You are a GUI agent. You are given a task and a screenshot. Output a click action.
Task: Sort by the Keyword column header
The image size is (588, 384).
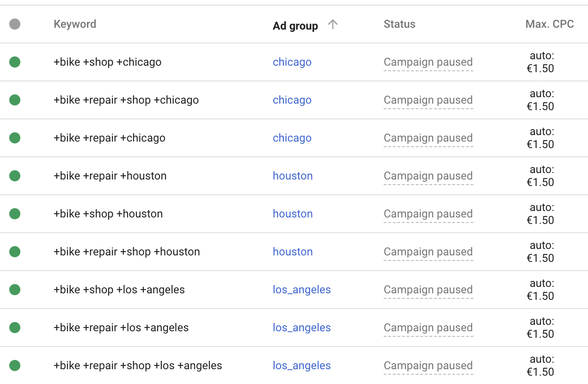75,24
